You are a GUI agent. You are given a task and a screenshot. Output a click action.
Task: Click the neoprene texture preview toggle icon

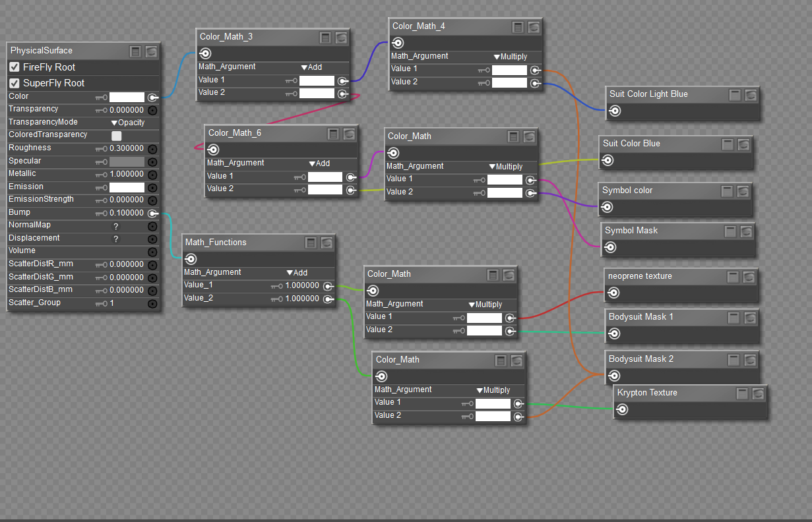750,277
